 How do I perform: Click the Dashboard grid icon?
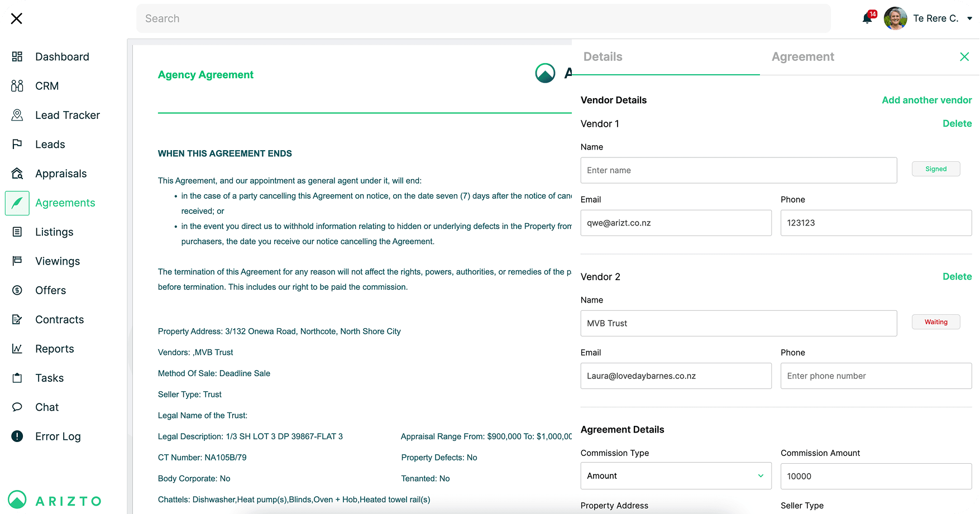tap(17, 57)
